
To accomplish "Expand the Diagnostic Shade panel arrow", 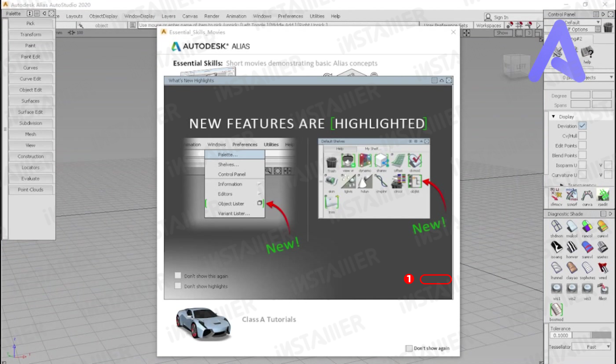I will [x=610, y=214].
